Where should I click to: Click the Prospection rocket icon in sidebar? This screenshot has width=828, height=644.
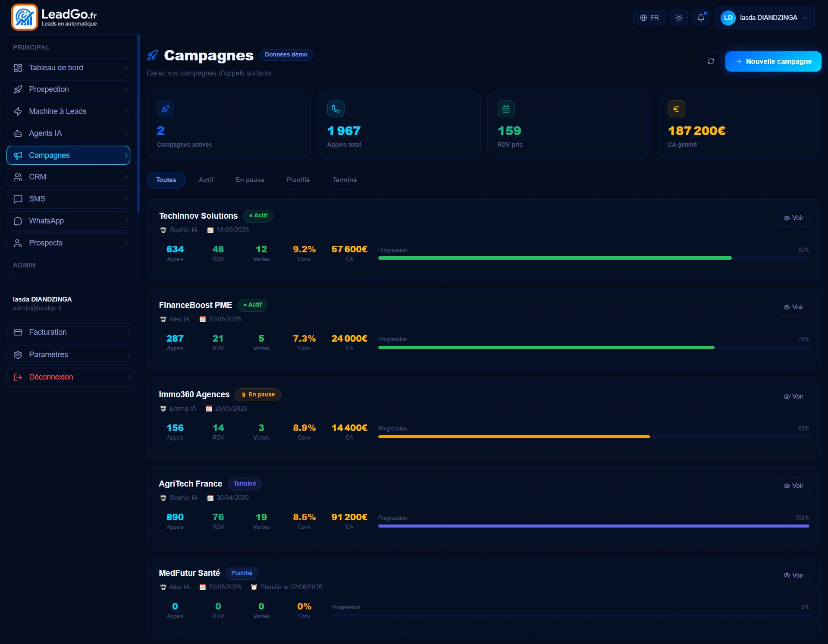[18, 90]
